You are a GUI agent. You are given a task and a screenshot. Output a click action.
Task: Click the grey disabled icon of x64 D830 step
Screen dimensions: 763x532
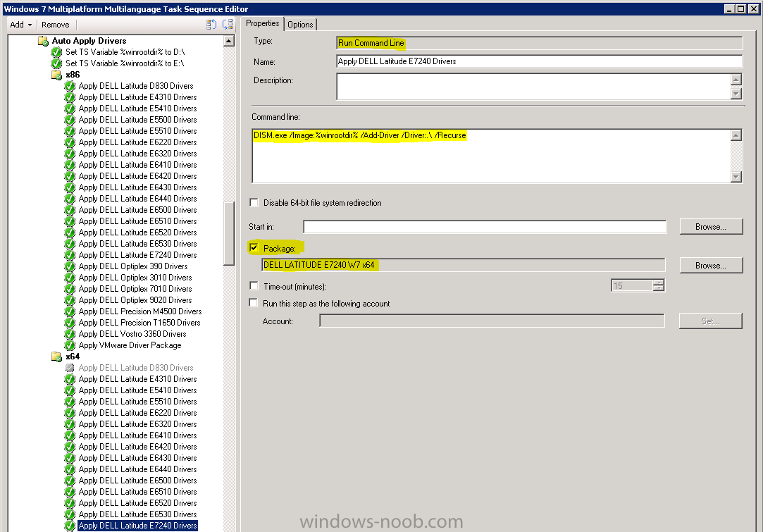(70, 368)
